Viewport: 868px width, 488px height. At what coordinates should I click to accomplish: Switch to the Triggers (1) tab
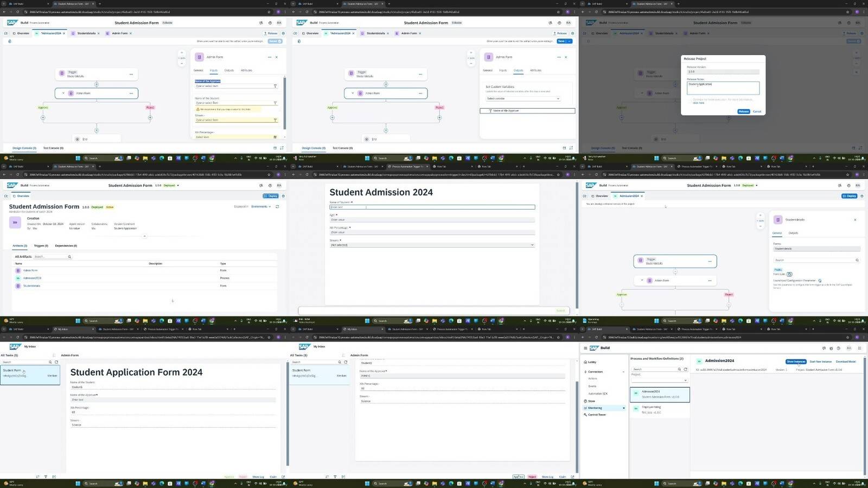[x=41, y=246]
